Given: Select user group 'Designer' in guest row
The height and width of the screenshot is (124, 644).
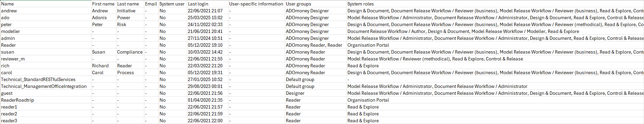Looking at the screenshot, I should (x=316, y=93).
